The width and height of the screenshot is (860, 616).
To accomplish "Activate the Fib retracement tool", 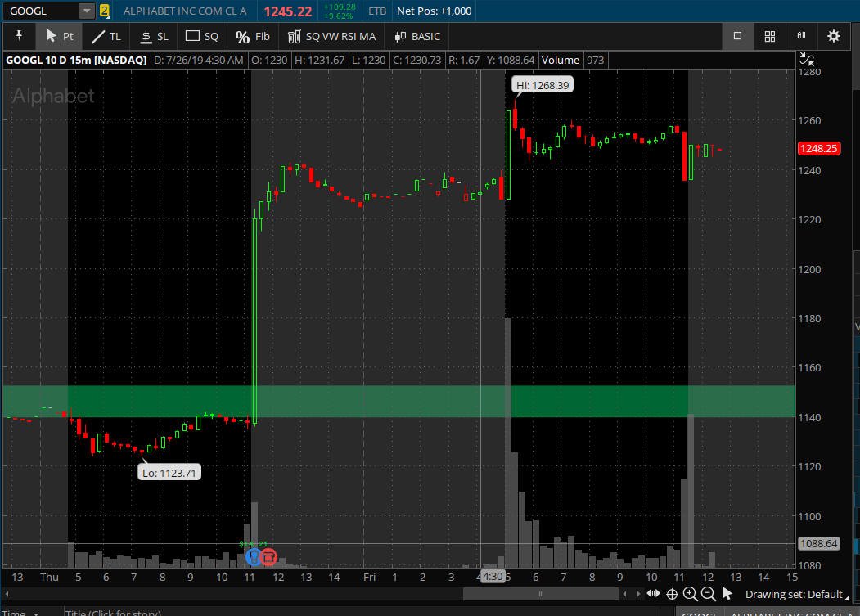I will click(252, 36).
